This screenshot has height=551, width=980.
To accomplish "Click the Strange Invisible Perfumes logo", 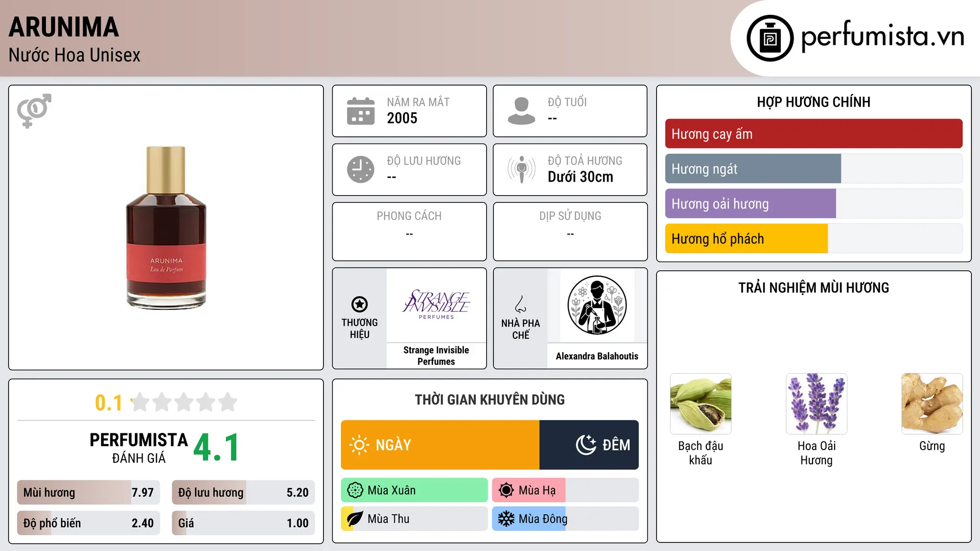I will coord(436,305).
